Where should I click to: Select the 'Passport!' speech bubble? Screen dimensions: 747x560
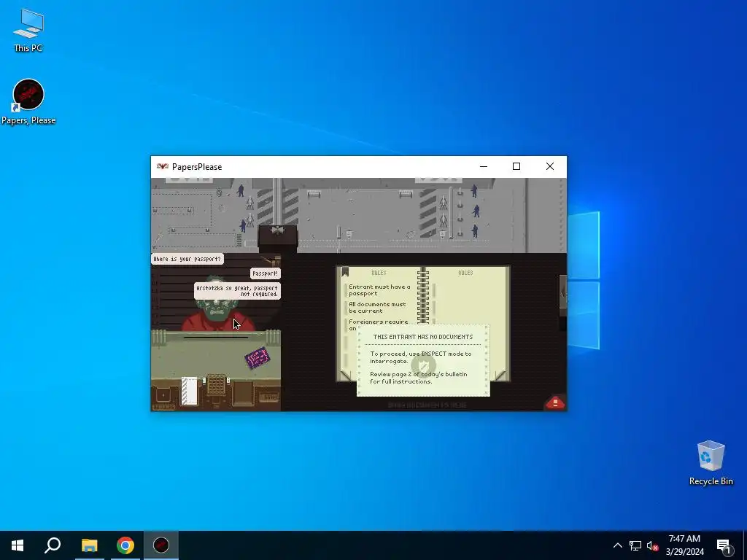click(x=266, y=273)
